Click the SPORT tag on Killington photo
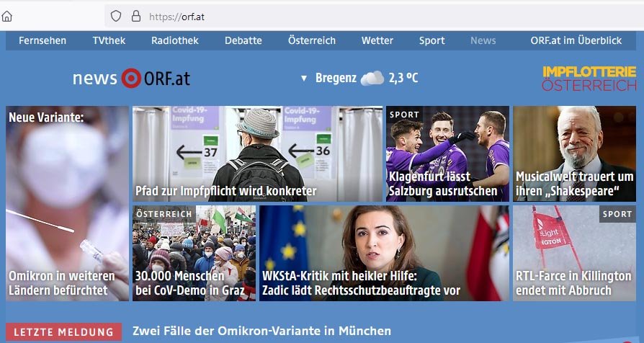 (617, 214)
